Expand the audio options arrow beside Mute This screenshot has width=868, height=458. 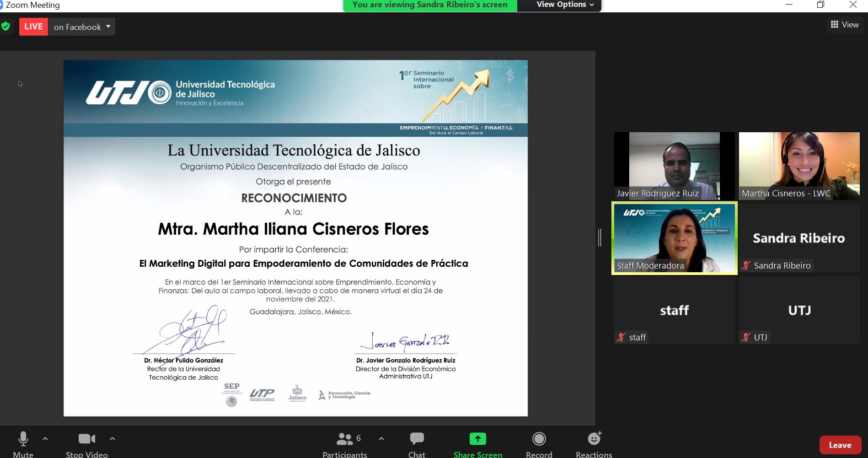(45, 439)
